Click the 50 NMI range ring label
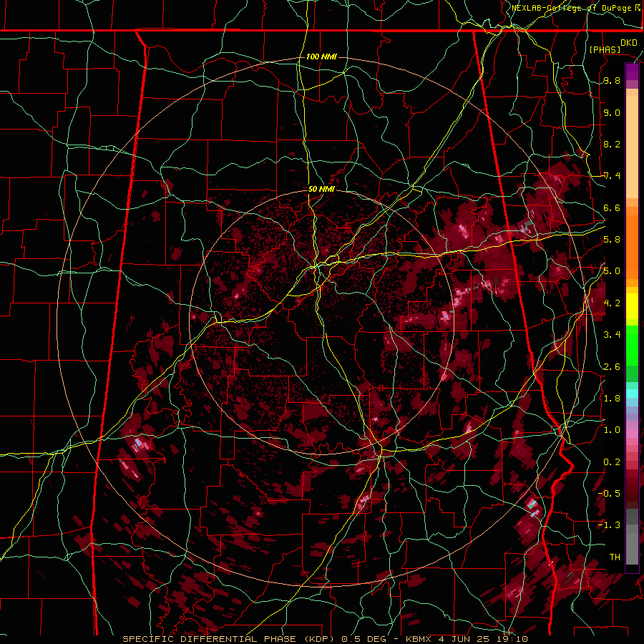 coord(321,190)
